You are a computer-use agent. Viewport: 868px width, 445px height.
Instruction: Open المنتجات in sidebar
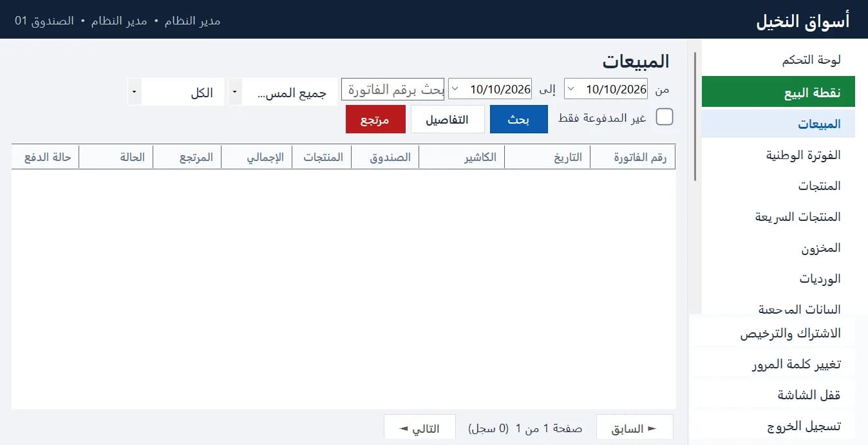coord(778,186)
